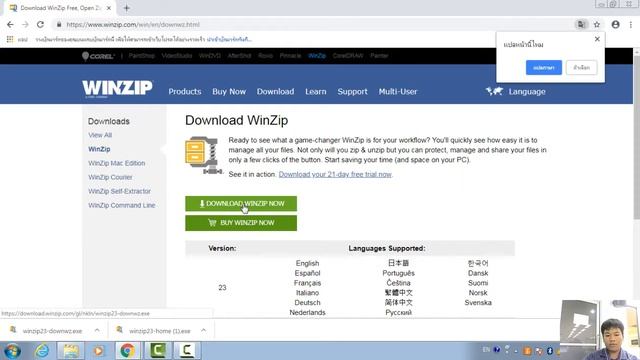Viewport: 640px width, 360px height.
Task: Open WinZip Self-Extractor sidebar link
Action: pos(120,191)
